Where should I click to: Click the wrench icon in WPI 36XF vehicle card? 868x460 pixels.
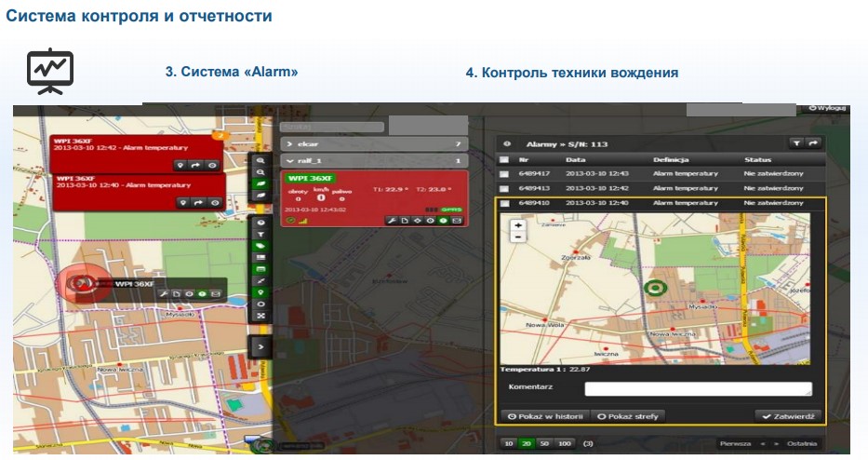tap(392, 221)
